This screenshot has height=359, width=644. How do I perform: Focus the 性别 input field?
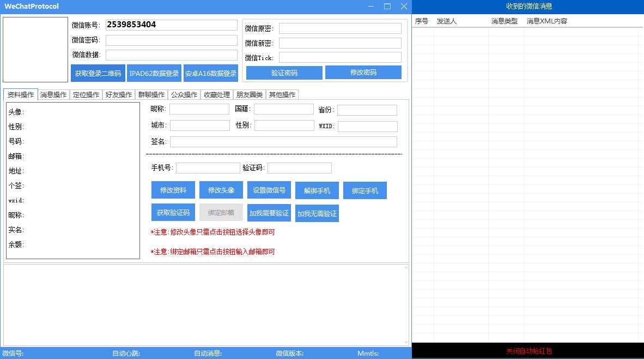[284, 125]
